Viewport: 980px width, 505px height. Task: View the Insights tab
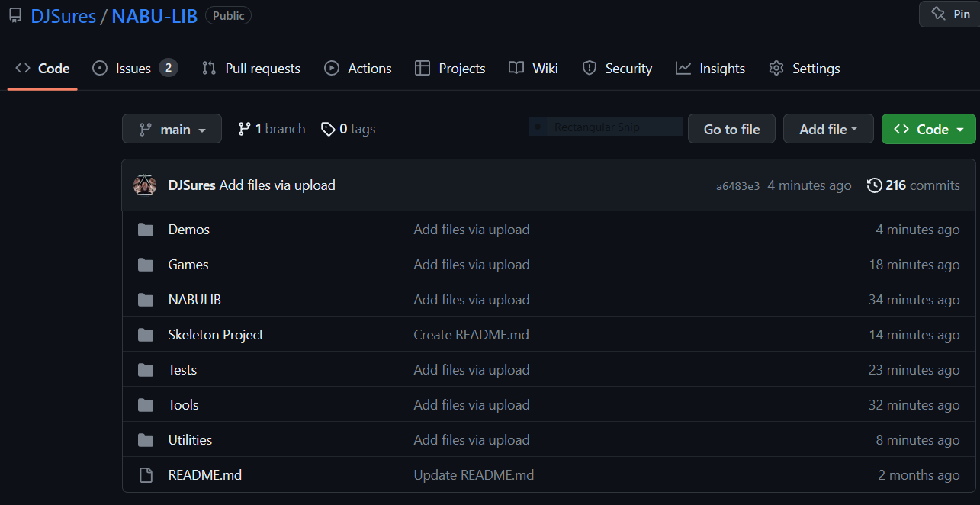pos(710,69)
